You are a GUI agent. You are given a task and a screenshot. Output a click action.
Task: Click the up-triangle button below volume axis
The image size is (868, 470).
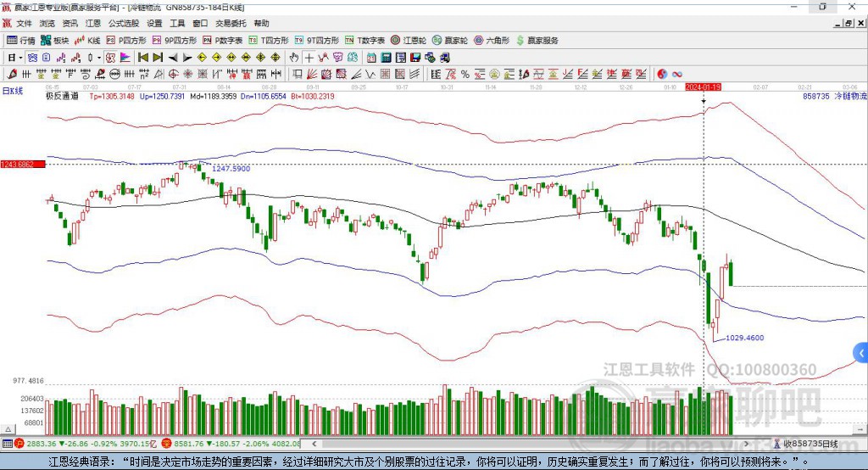coord(8,429)
